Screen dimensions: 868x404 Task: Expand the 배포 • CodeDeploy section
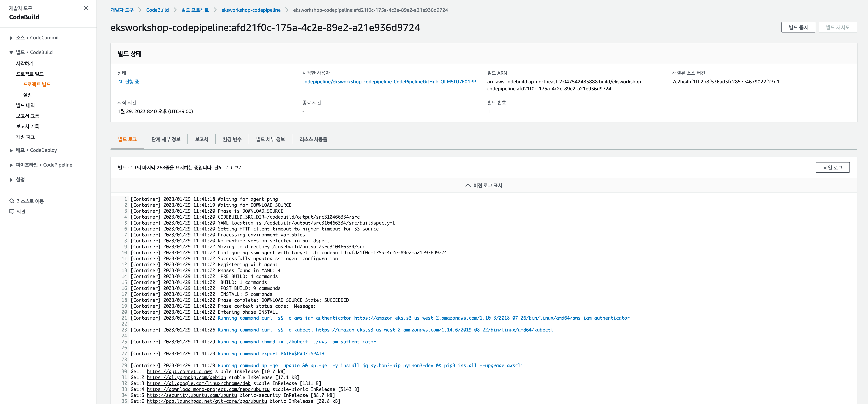[11, 150]
